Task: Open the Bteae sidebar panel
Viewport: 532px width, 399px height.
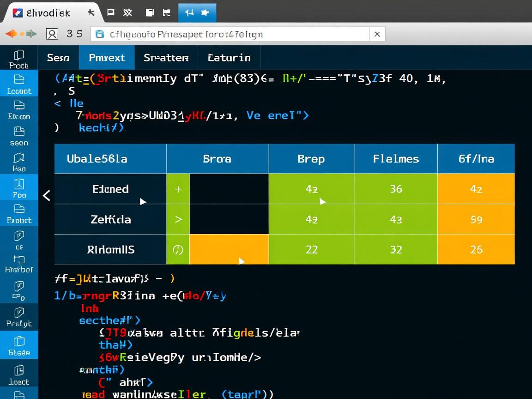Action: (x=18, y=346)
